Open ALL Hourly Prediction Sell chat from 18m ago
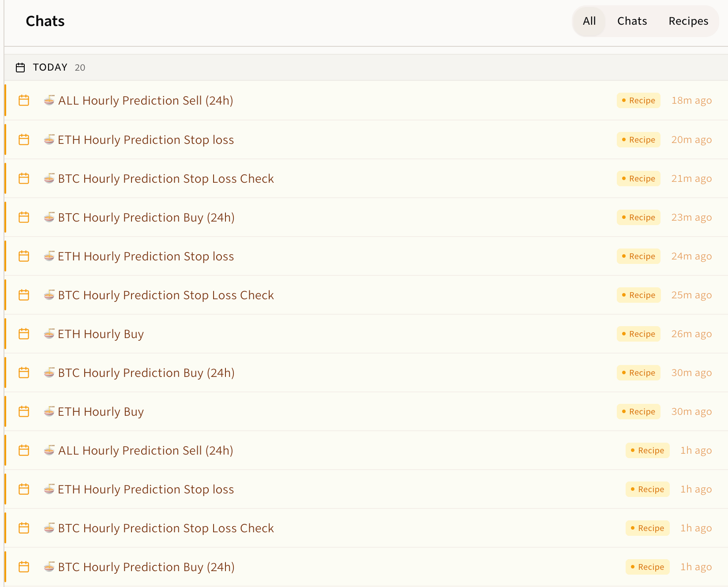The height and width of the screenshot is (587, 728). 146,101
